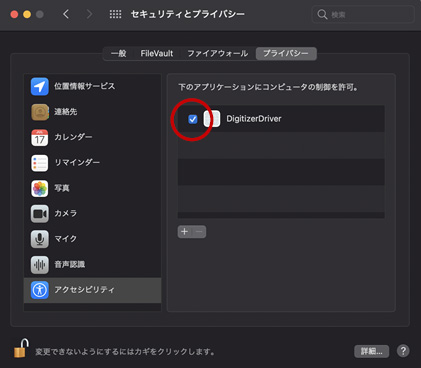
Task: Click in the 検索 search field
Action: pyautogui.click(x=363, y=14)
